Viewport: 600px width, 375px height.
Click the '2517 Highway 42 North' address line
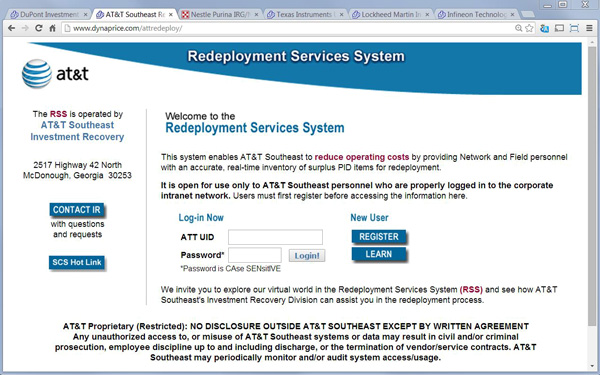(x=77, y=165)
